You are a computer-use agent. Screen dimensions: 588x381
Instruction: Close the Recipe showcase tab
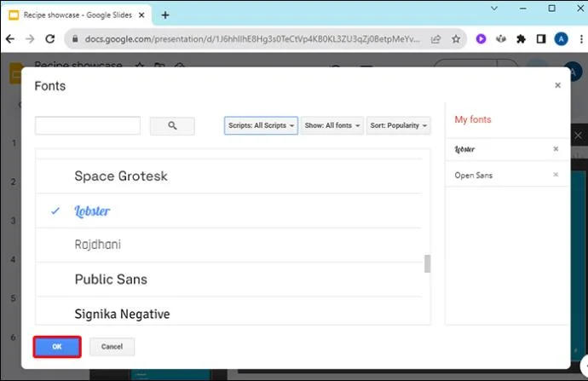pyautogui.click(x=141, y=15)
